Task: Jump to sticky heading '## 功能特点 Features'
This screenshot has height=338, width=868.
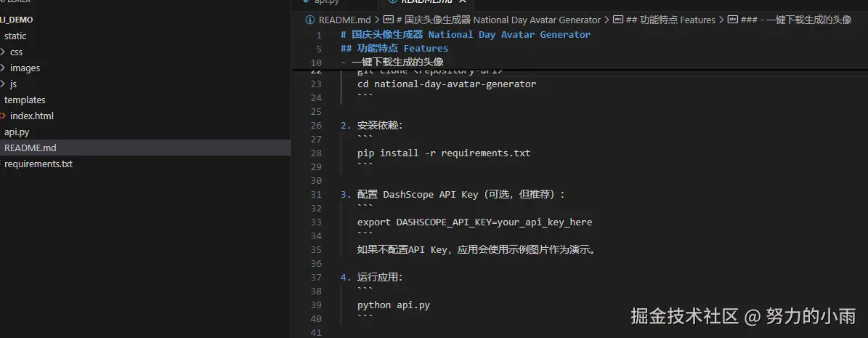Action: (x=394, y=48)
